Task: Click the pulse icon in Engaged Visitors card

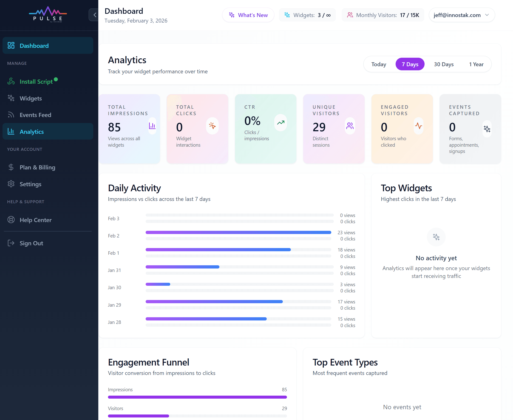Action: [418, 126]
